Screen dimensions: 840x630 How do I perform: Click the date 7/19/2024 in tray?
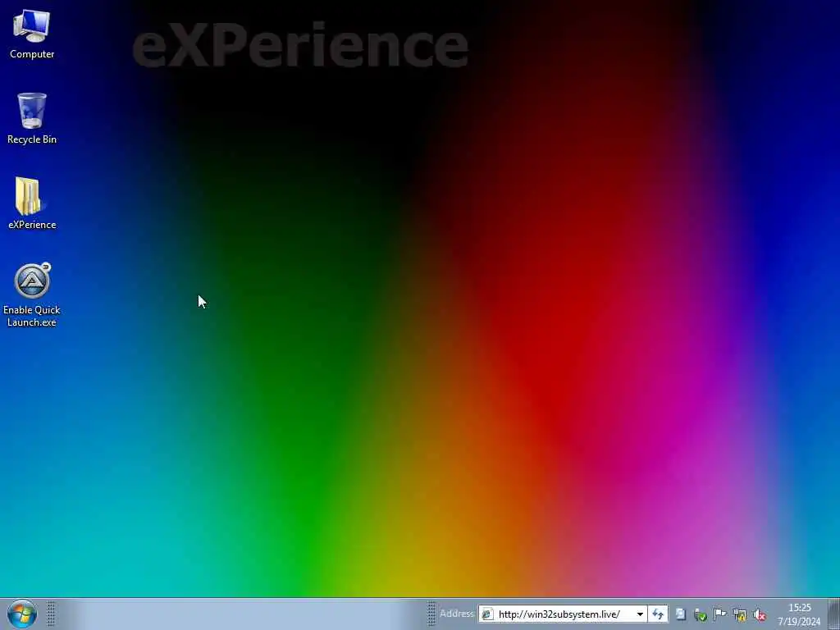point(799,622)
